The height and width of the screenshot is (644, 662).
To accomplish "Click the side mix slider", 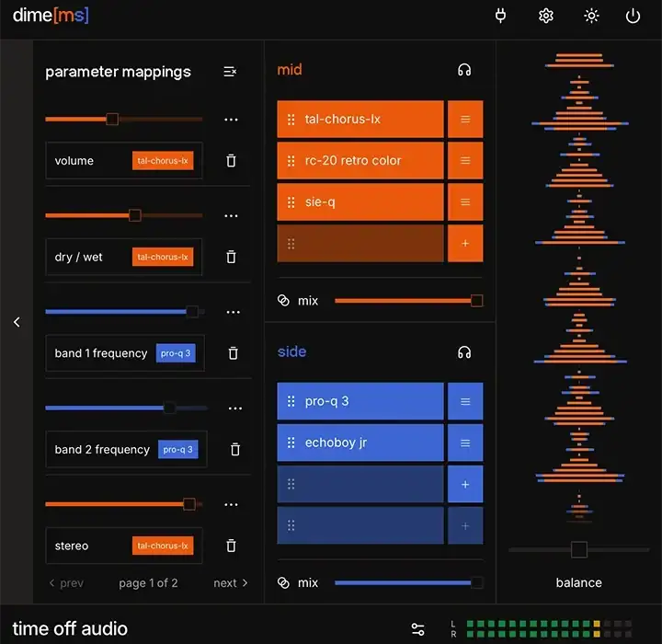I will 408,582.
